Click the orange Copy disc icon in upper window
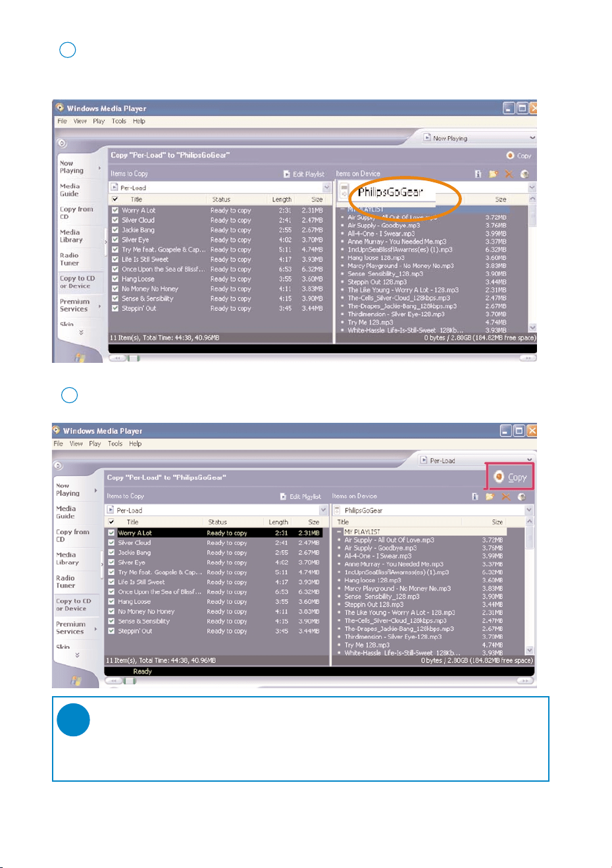 tap(510, 155)
